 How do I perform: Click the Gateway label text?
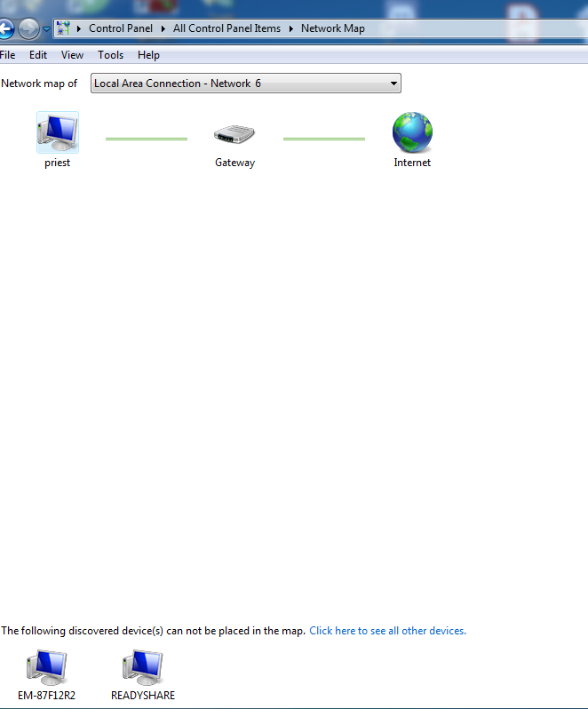(235, 163)
